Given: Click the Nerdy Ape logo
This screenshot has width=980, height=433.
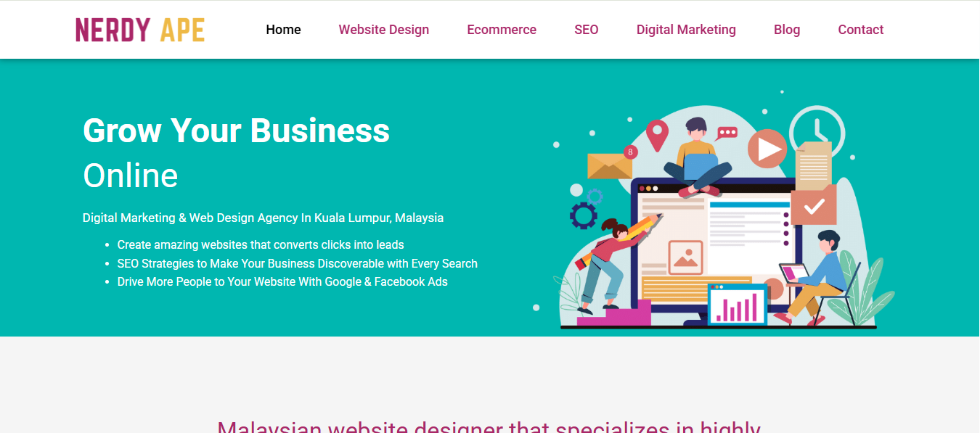Looking at the screenshot, I should tap(140, 30).
